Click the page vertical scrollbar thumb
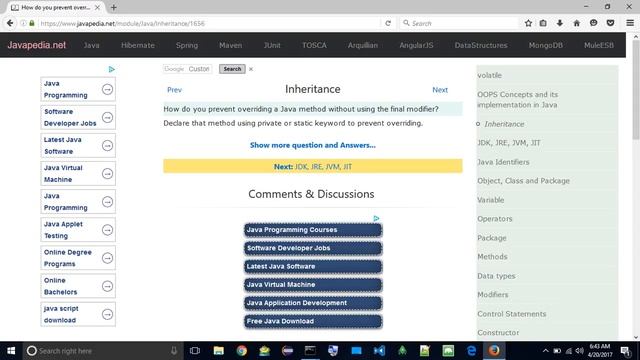 pyautogui.click(x=636, y=90)
